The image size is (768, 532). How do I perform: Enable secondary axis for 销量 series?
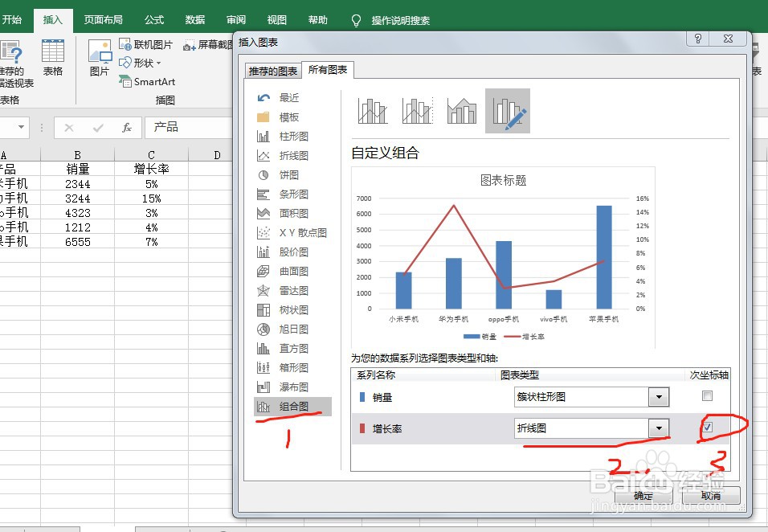click(x=707, y=396)
